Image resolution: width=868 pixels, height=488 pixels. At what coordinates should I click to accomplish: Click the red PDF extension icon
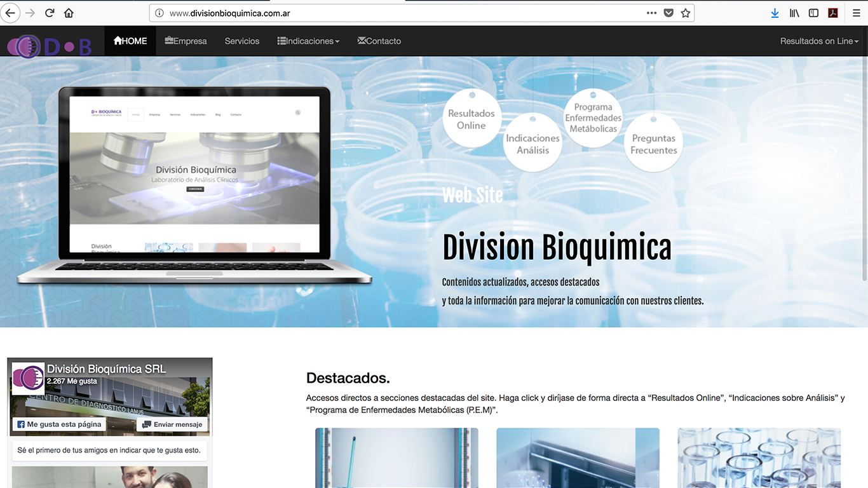tap(832, 13)
